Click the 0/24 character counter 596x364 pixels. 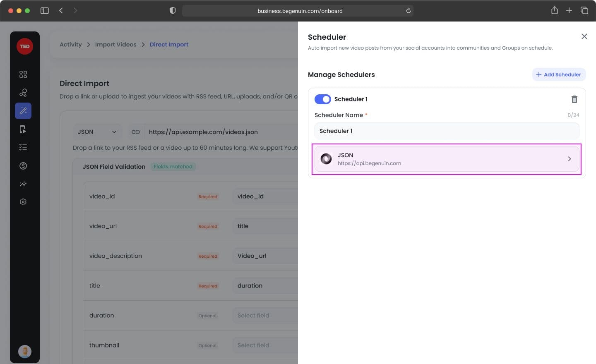tap(573, 115)
